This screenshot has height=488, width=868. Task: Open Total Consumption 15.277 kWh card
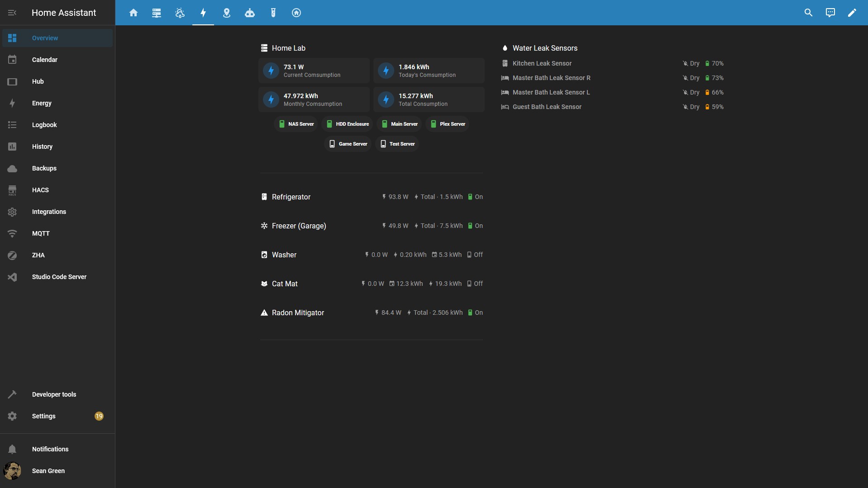pyautogui.click(x=429, y=99)
